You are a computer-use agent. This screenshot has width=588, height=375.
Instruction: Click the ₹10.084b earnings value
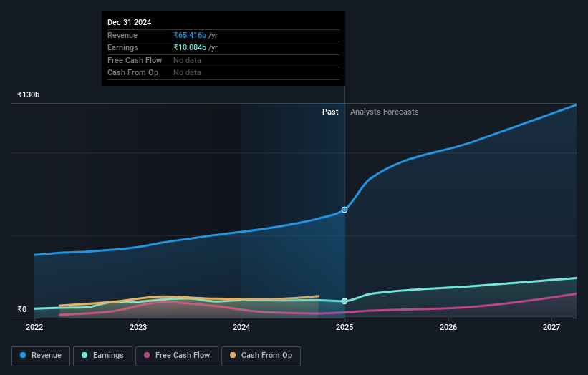click(190, 47)
